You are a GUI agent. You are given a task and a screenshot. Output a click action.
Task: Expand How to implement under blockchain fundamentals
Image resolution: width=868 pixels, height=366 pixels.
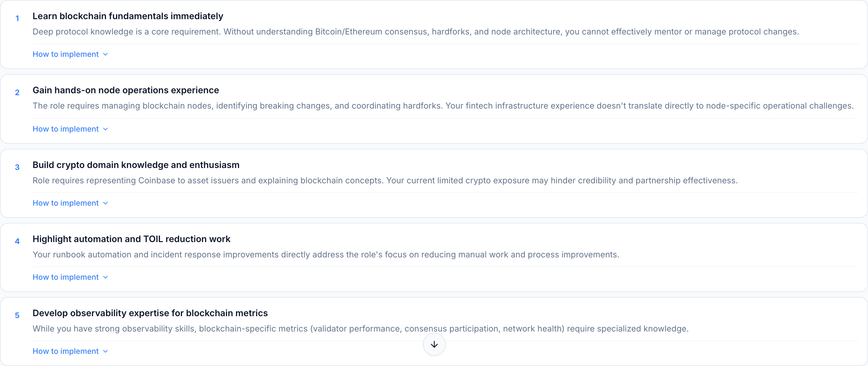[x=66, y=54]
